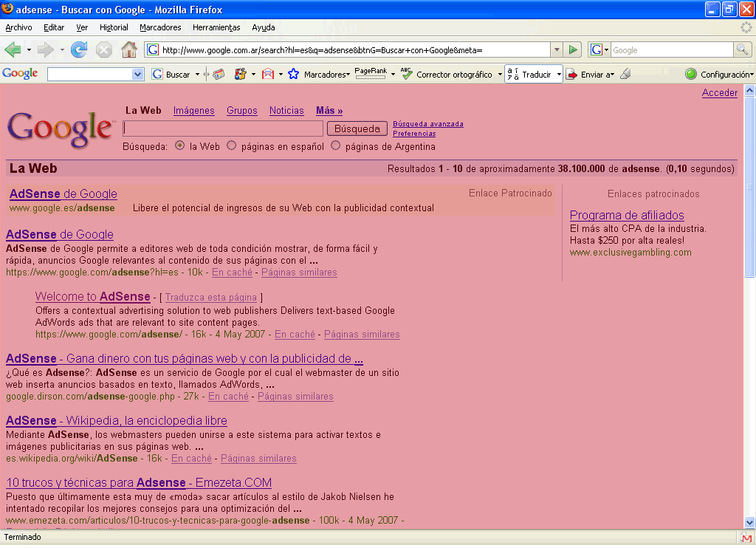Click 'Traduzca esta página' link
Screen dimensions: 756x548
coord(210,298)
